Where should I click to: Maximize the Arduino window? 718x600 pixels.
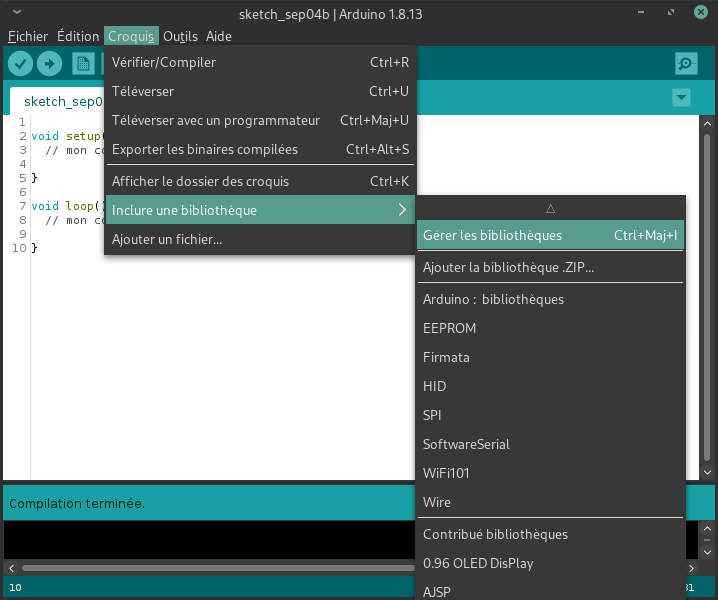[x=671, y=12]
